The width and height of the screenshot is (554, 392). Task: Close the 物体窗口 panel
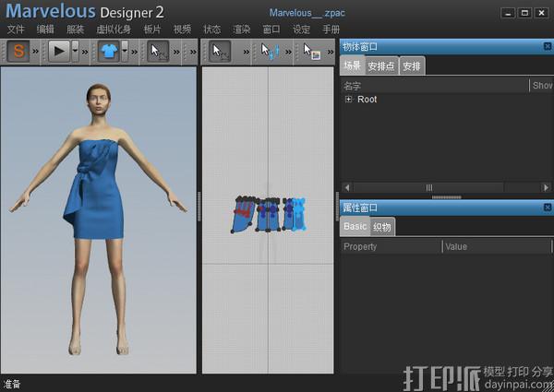548,46
